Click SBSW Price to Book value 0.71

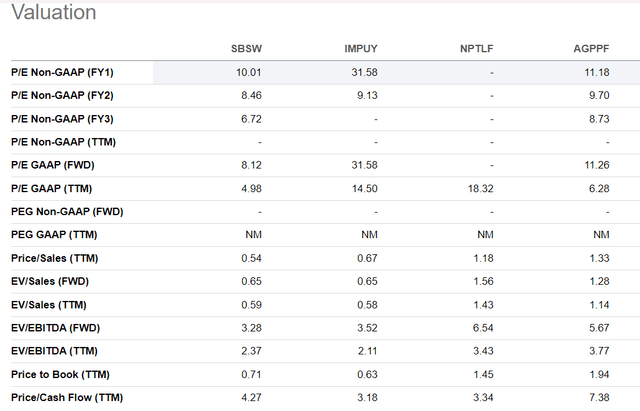pyautogui.click(x=251, y=374)
